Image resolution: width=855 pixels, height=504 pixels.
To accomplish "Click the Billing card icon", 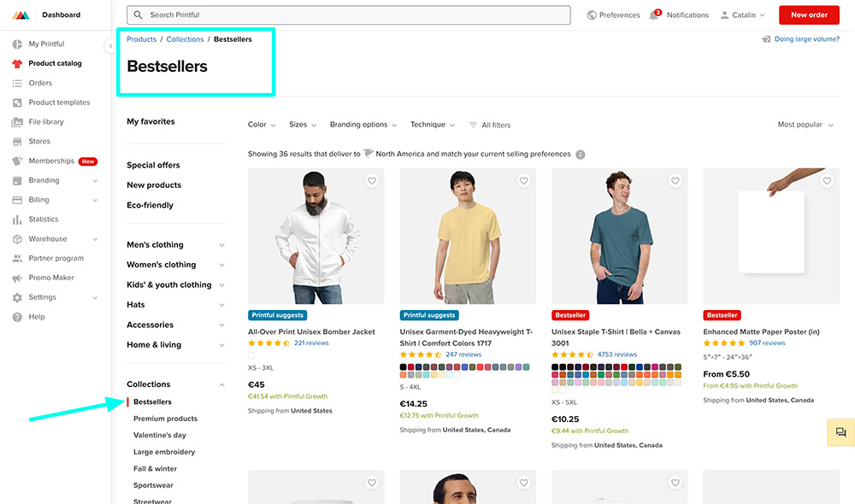I will (x=17, y=200).
